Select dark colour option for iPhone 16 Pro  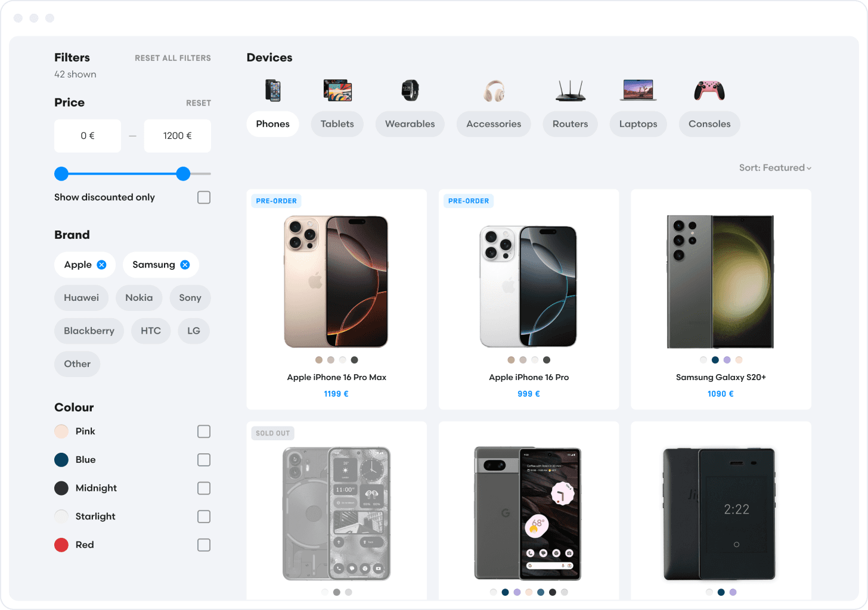click(x=547, y=360)
